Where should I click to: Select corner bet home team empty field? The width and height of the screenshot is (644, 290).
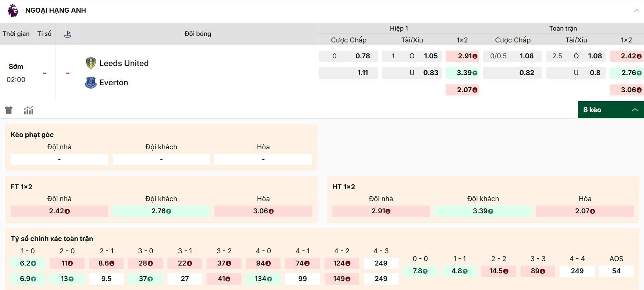click(59, 159)
